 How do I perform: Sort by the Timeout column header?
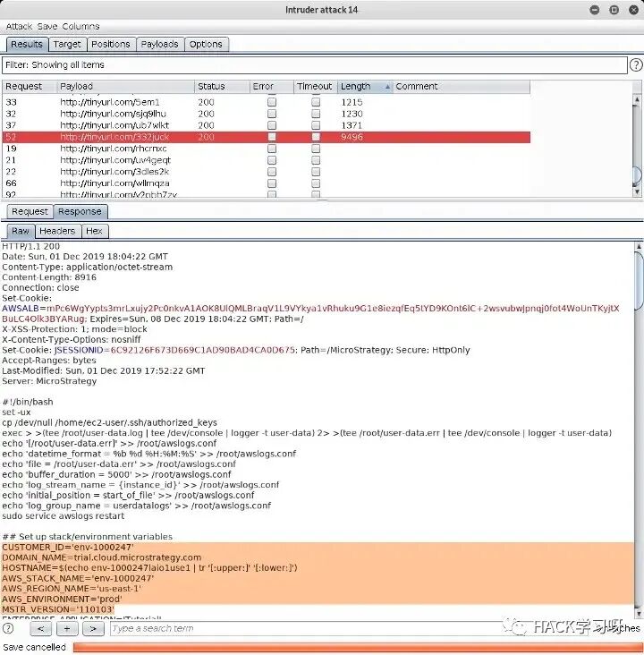tap(316, 87)
